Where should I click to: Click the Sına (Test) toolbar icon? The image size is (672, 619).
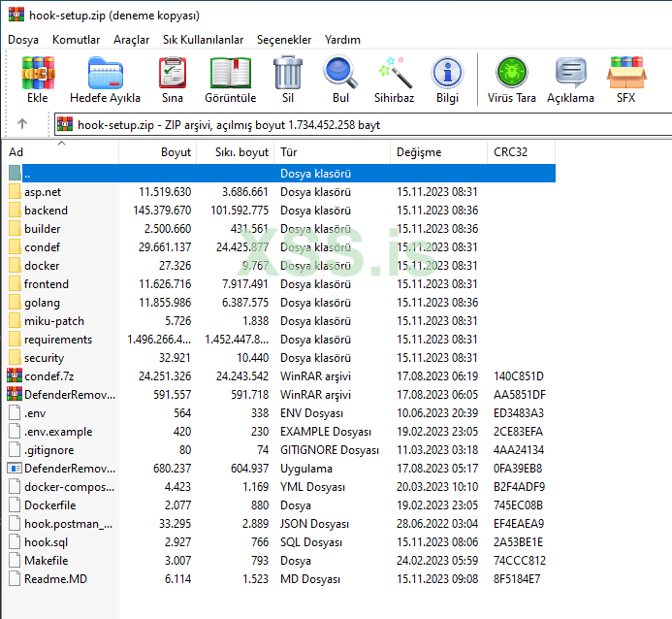(x=173, y=73)
